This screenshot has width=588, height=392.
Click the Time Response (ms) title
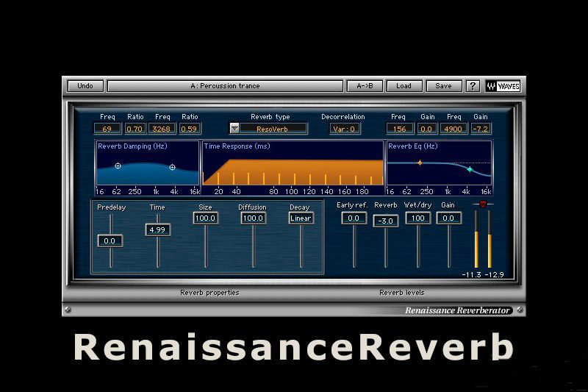point(237,146)
